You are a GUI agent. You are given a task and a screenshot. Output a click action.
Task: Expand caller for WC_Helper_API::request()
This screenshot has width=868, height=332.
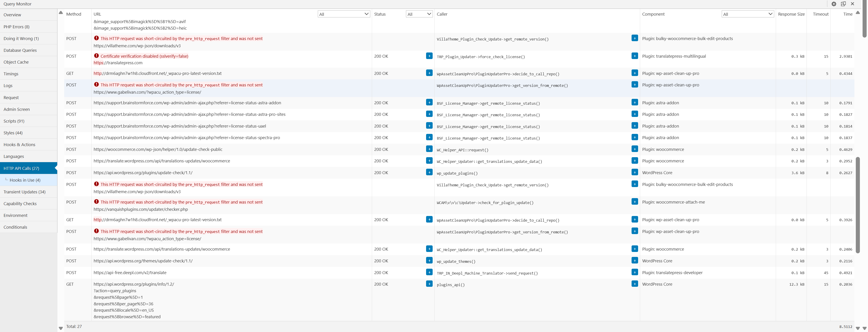tap(634, 149)
